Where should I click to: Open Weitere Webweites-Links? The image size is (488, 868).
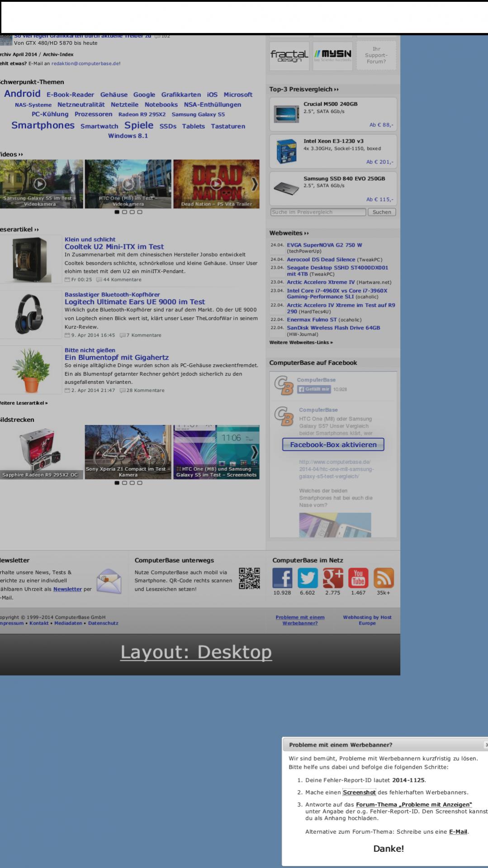[301, 343]
